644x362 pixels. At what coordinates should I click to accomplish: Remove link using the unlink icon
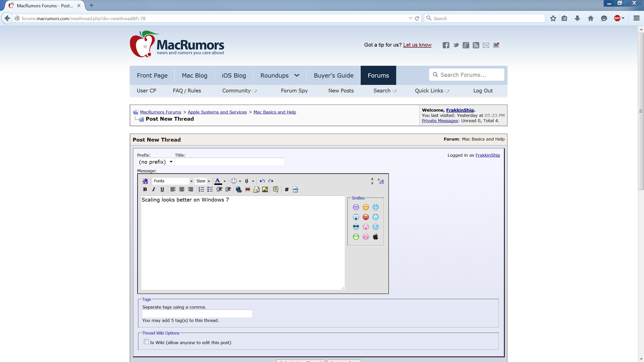[248, 189]
